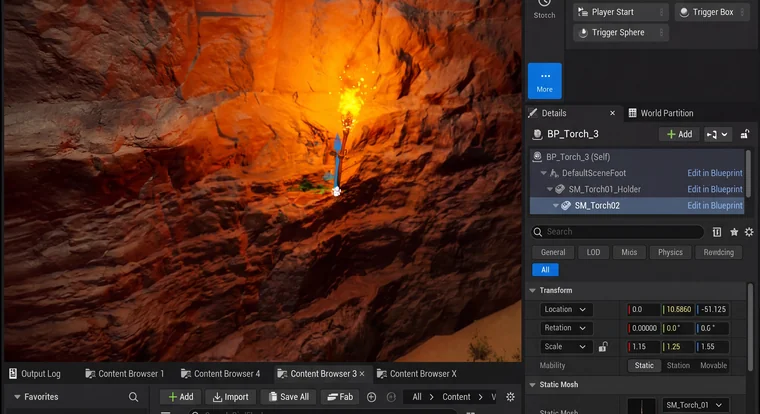Show All property categories

[545, 270]
